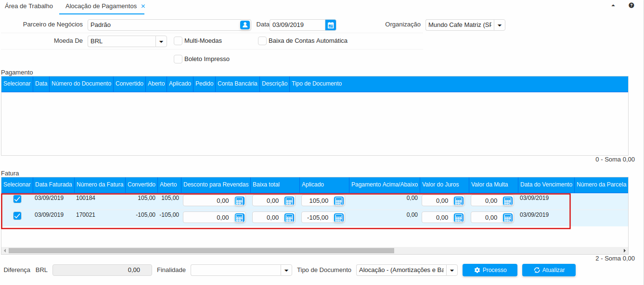The height and width of the screenshot is (285, 644).
Task: Check Baixa de Contas Automática
Action: pos(262,41)
